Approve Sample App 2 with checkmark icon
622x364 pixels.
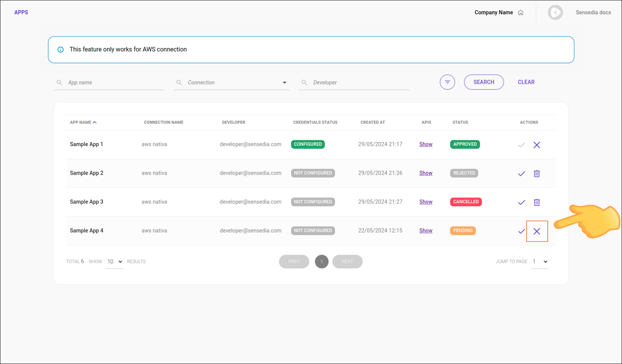point(521,174)
